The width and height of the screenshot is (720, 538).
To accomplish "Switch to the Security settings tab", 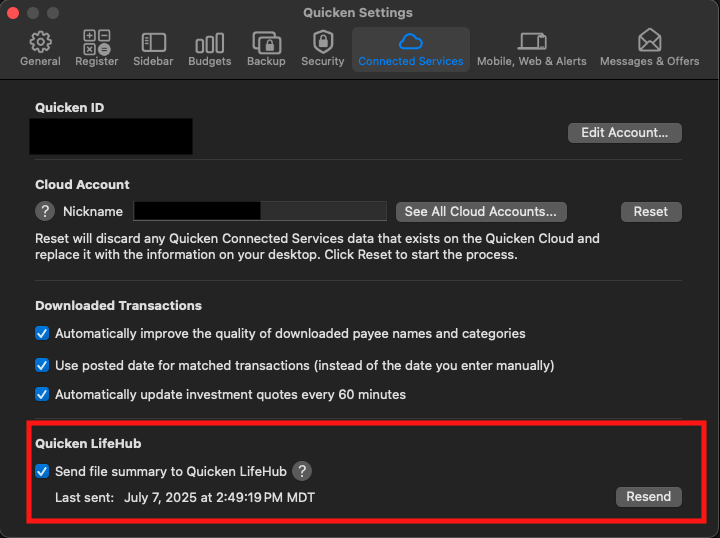I will click(x=322, y=49).
